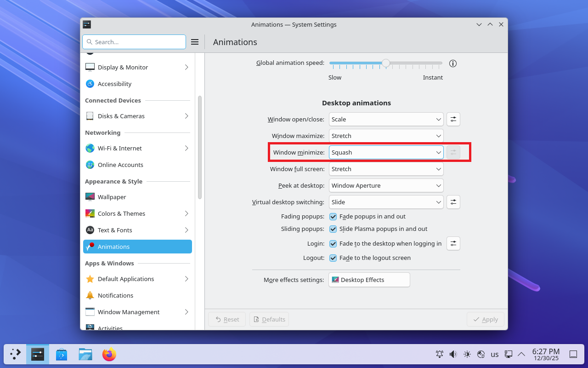The width and height of the screenshot is (588, 368).
Task: Click the volume icon in system tray
Action: coord(453,354)
